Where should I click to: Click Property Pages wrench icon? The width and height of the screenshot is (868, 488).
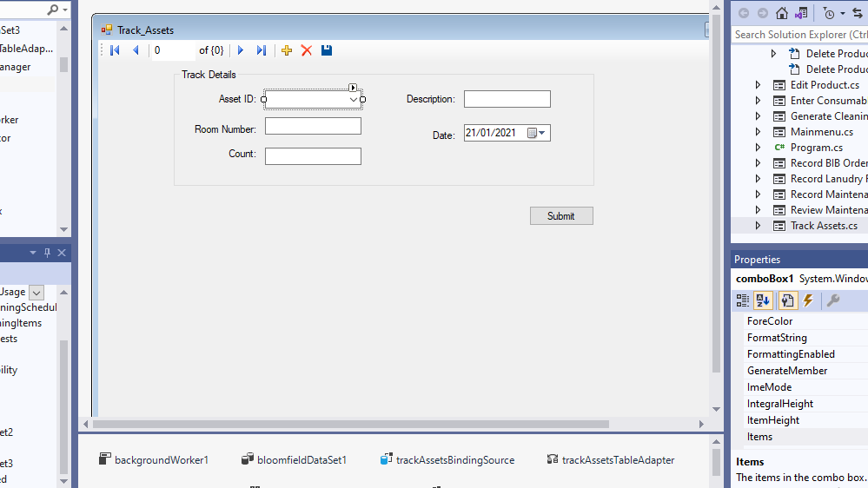click(833, 300)
